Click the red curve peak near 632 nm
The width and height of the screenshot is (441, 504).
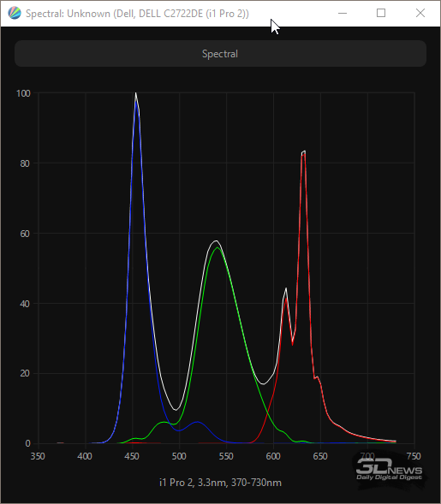pyautogui.click(x=304, y=155)
